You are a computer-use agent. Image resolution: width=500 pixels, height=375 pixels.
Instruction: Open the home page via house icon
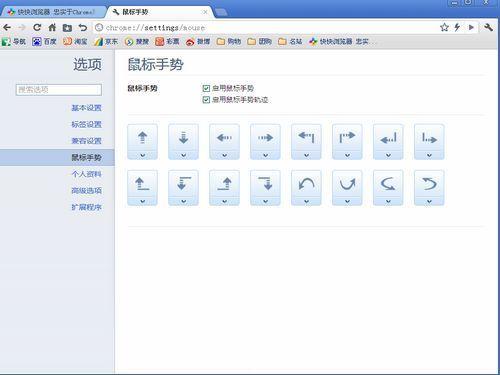(52, 27)
